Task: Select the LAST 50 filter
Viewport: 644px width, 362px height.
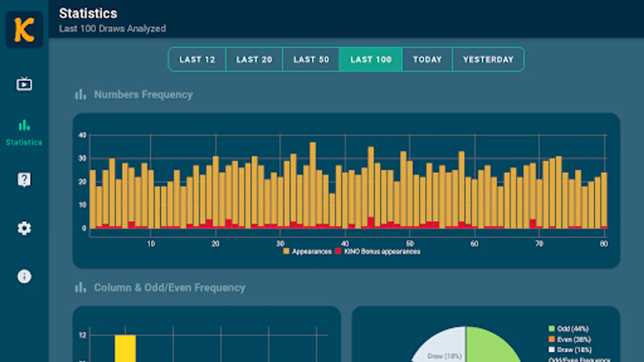Action: tap(311, 60)
